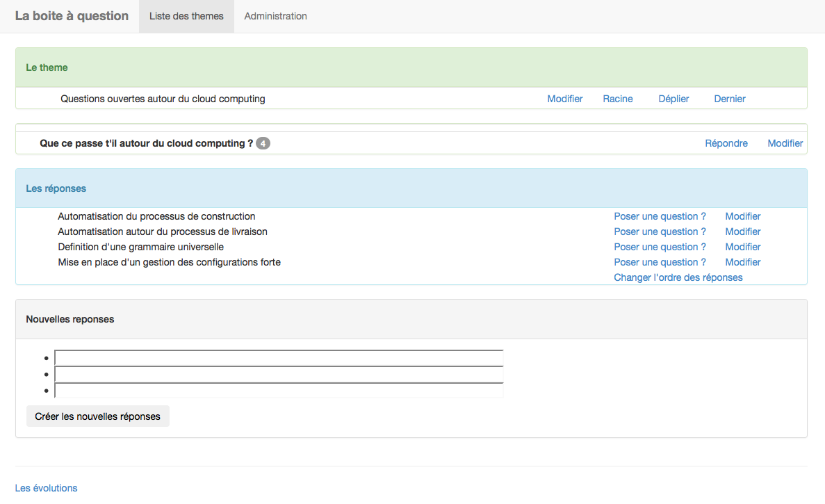Modify the cloud computing question
Screen dimensions: 825x504
coord(785,143)
